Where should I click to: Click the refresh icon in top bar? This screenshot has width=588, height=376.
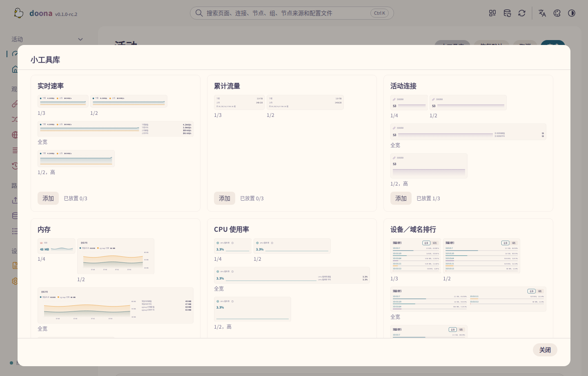[522, 13]
